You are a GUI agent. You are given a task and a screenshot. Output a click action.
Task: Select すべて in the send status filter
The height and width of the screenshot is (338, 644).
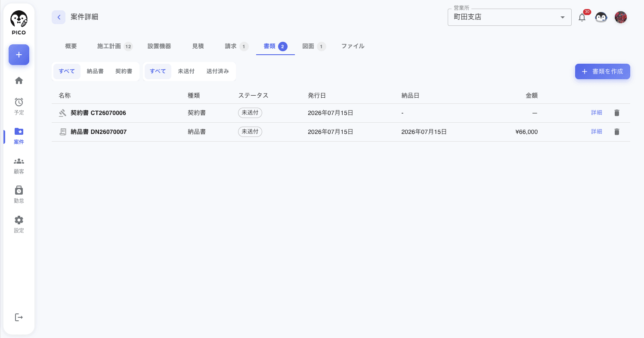click(x=158, y=71)
